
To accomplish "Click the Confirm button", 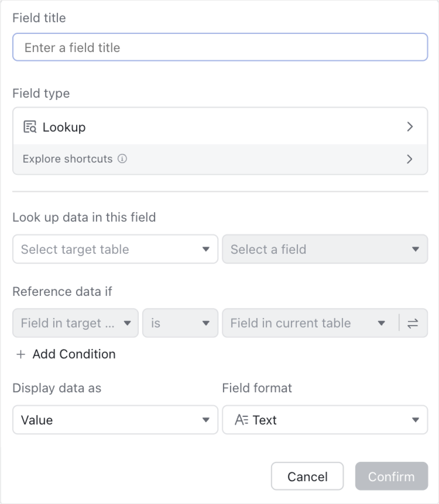I will [391, 476].
